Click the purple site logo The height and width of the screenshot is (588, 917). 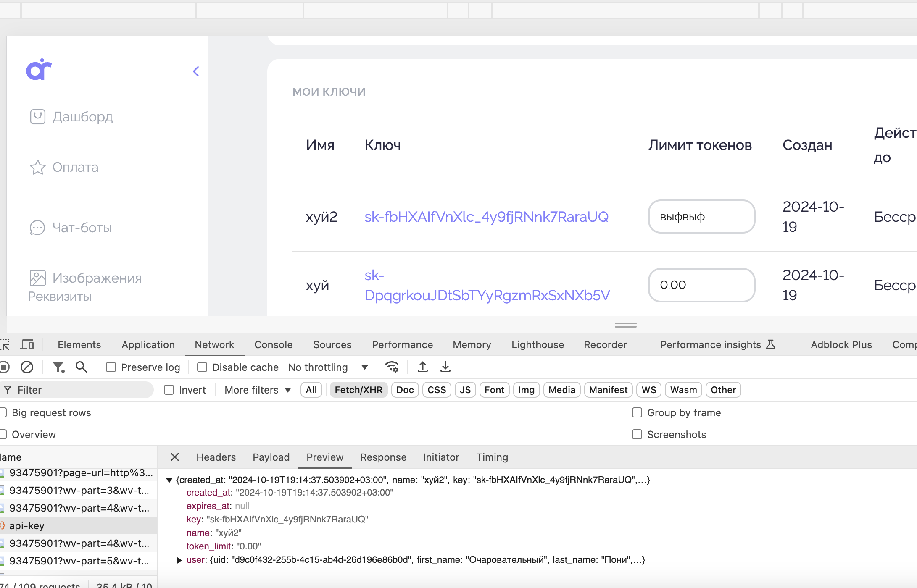click(x=39, y=69)
